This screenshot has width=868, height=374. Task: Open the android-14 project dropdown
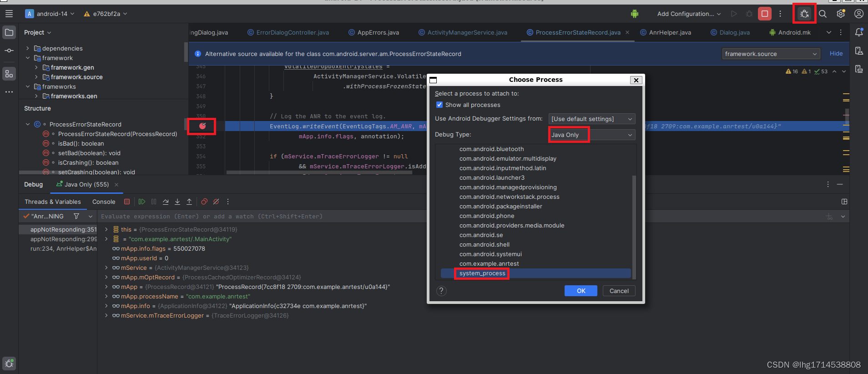click(x=50, y=14)
